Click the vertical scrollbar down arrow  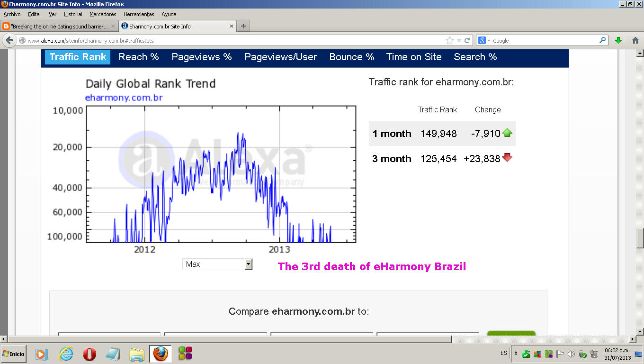pyautogui.click(x=640, y=331)
